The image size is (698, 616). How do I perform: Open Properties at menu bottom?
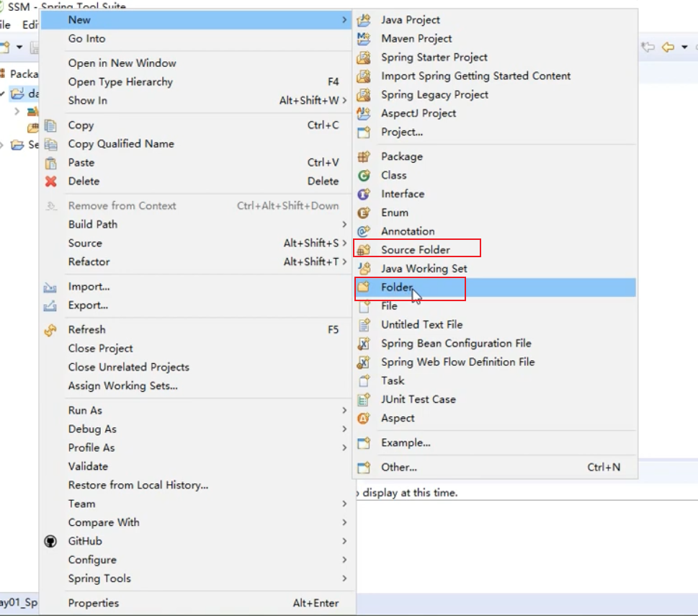195,603
